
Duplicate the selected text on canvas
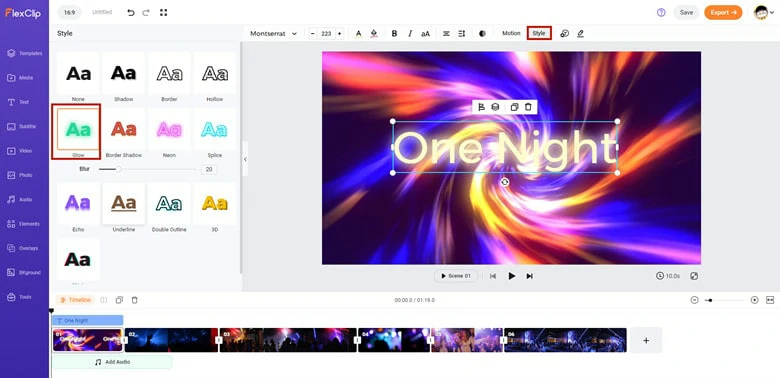[514, 107]
